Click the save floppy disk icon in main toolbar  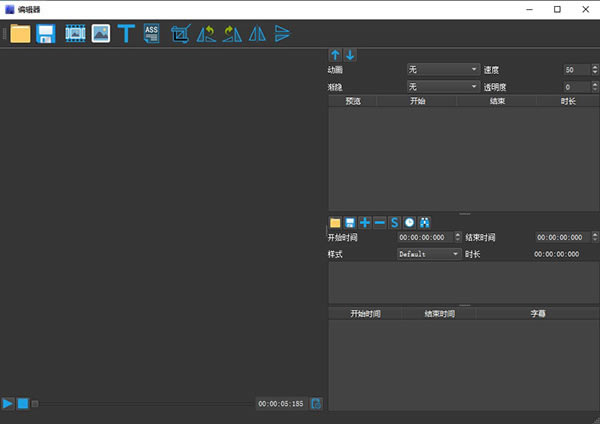46,34
